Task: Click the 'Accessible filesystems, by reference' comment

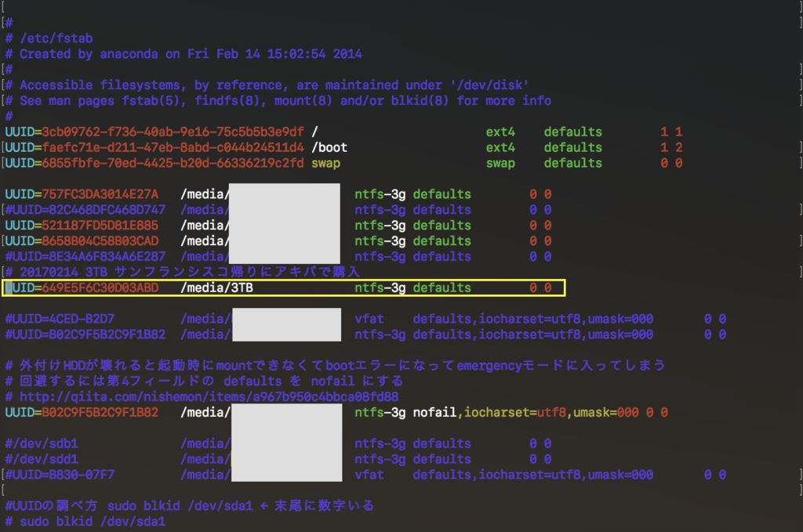Action: [267, 85]
